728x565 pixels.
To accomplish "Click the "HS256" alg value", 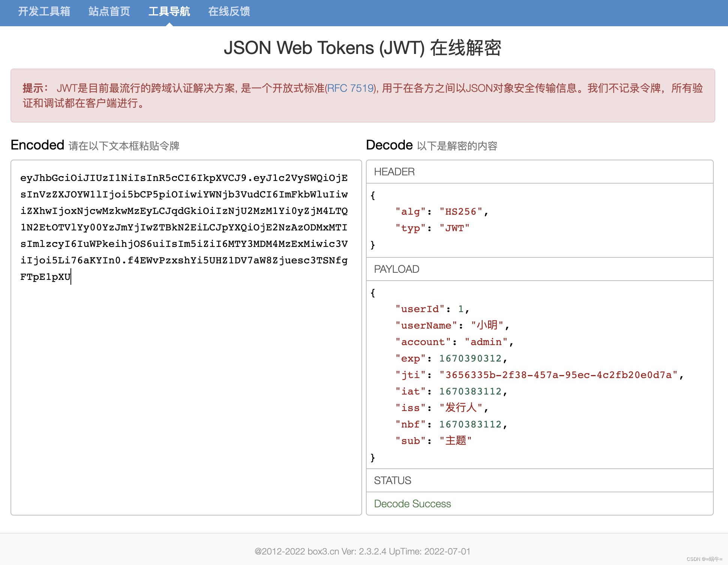I will pyautogui.click(x=461, y=212).
